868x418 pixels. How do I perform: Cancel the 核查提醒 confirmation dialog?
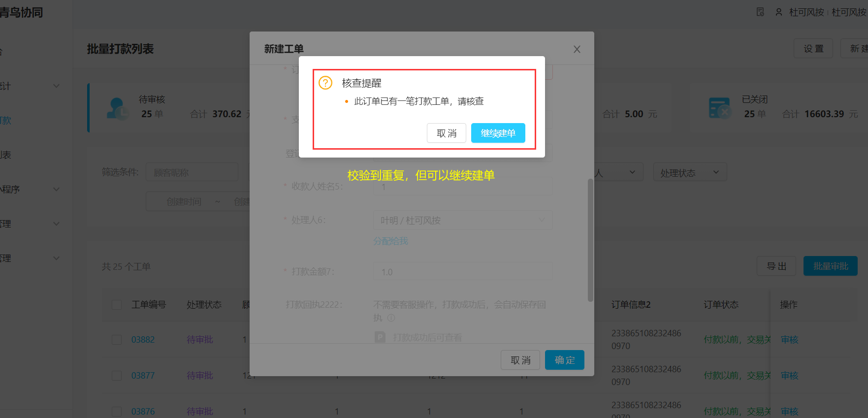[446, 133]
